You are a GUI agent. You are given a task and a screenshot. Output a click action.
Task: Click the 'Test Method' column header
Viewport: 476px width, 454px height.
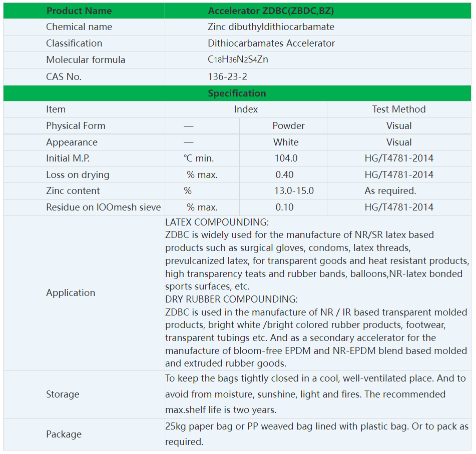click(x=398, y=109)
